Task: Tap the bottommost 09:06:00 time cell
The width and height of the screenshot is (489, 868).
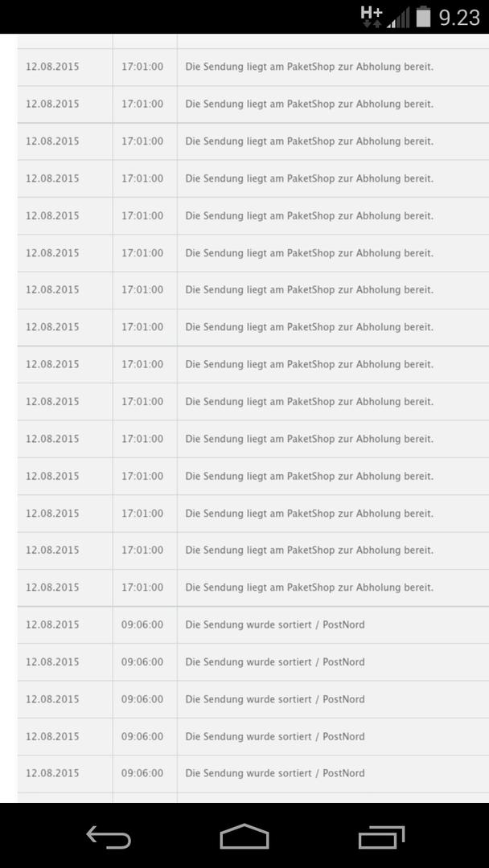Action: tap(142, 773)
